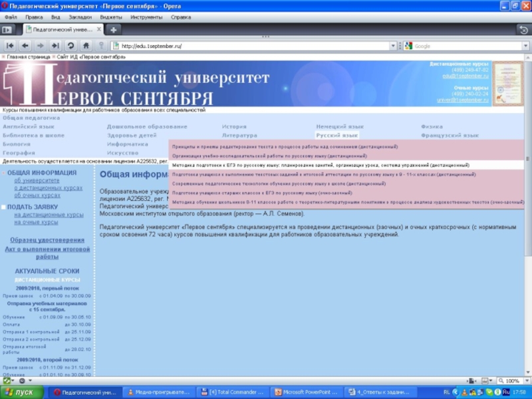Select course Методика подготовки к ЕГЭ
The width and height of the screenshot is (532, 399).
coord(321,165)
